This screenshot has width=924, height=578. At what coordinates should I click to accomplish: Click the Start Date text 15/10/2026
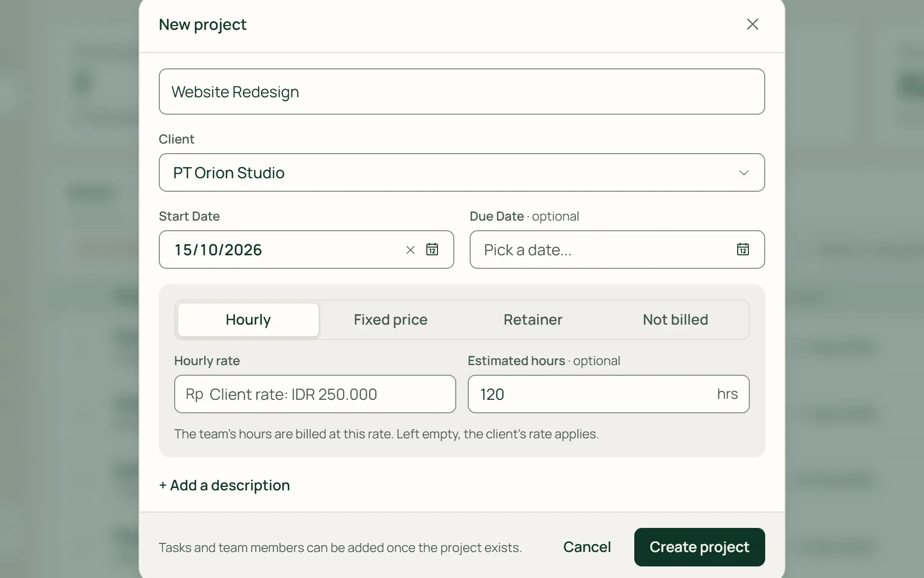pos(218,250)
